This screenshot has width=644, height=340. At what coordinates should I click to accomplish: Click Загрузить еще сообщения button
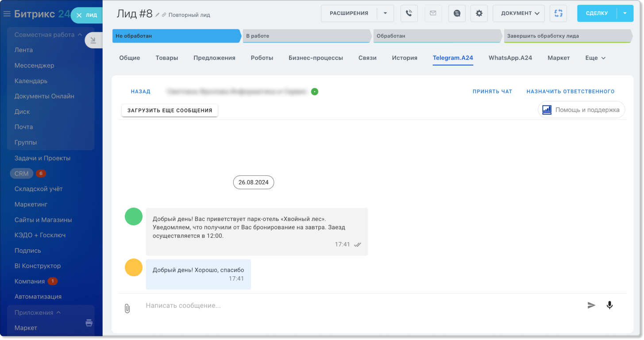click(x=170, y=110)
